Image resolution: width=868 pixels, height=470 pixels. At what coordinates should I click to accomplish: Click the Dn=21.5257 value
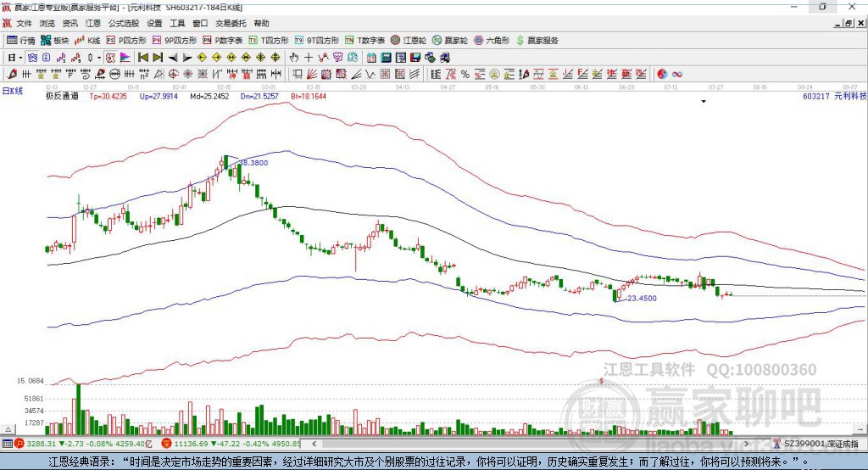259,96
